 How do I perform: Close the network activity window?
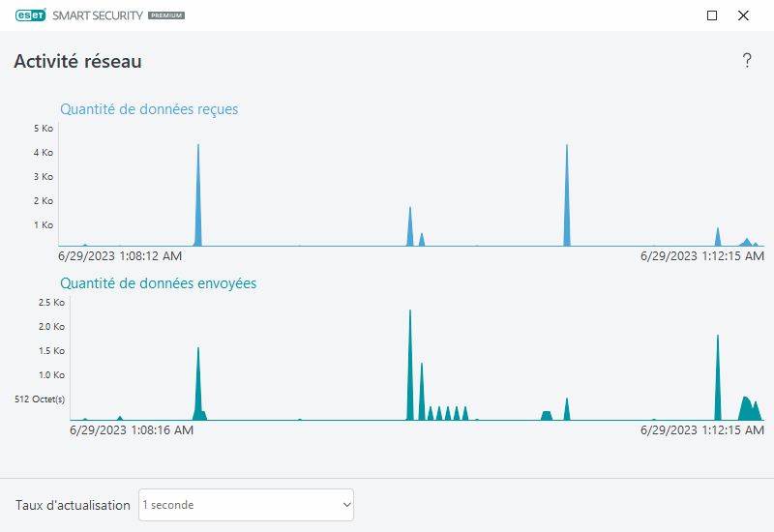[x=743, y=15]
